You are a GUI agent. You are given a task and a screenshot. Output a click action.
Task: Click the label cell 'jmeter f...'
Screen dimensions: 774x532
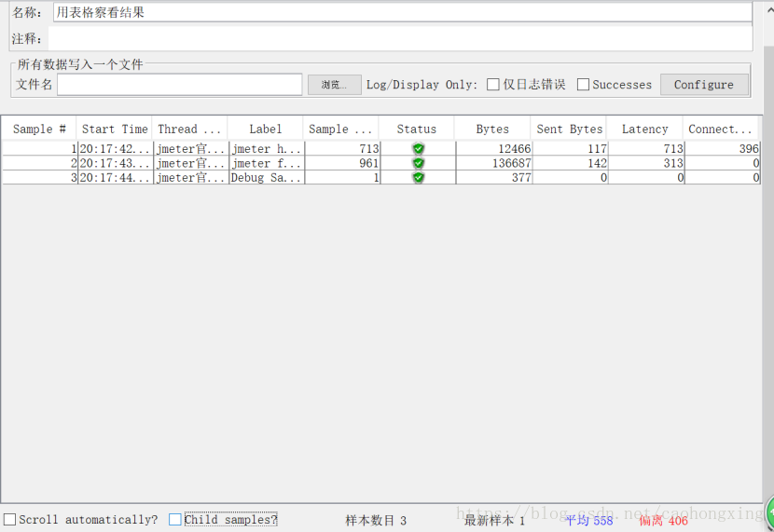(267, 163)
